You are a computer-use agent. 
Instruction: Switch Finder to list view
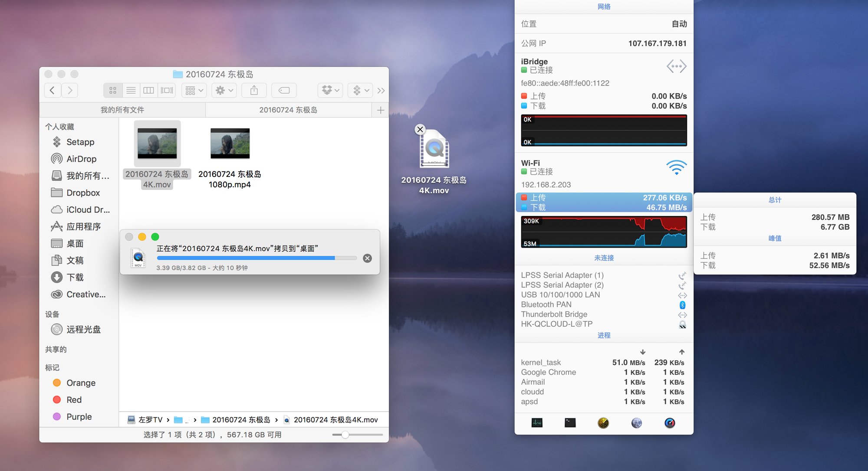(x=131, y=90)
